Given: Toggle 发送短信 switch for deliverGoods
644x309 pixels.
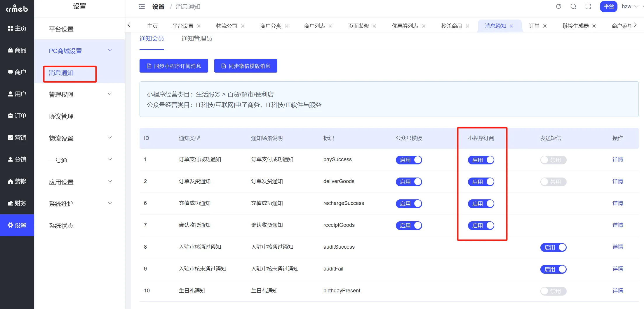Looking at the screenshot, I should click(553, 182).
